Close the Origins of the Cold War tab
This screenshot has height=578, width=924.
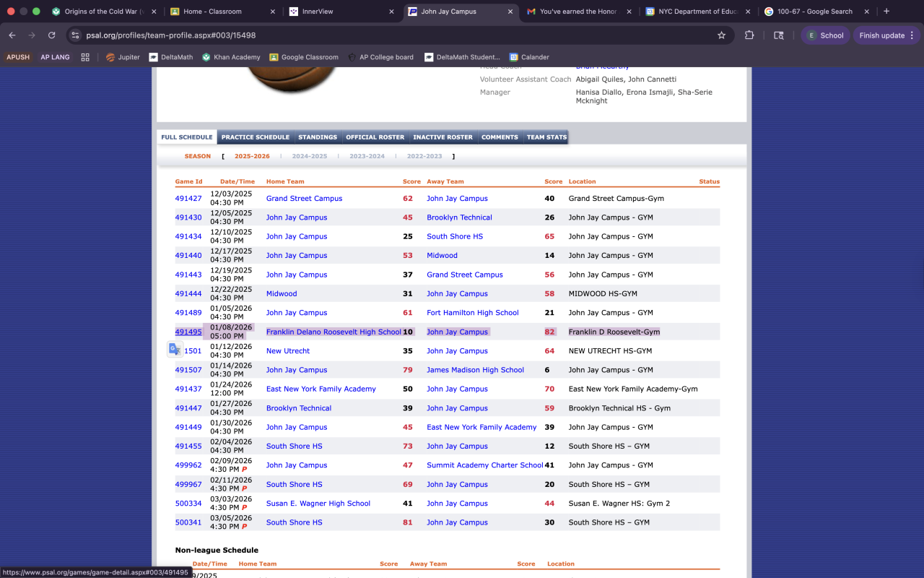click(x=154, y=12)
